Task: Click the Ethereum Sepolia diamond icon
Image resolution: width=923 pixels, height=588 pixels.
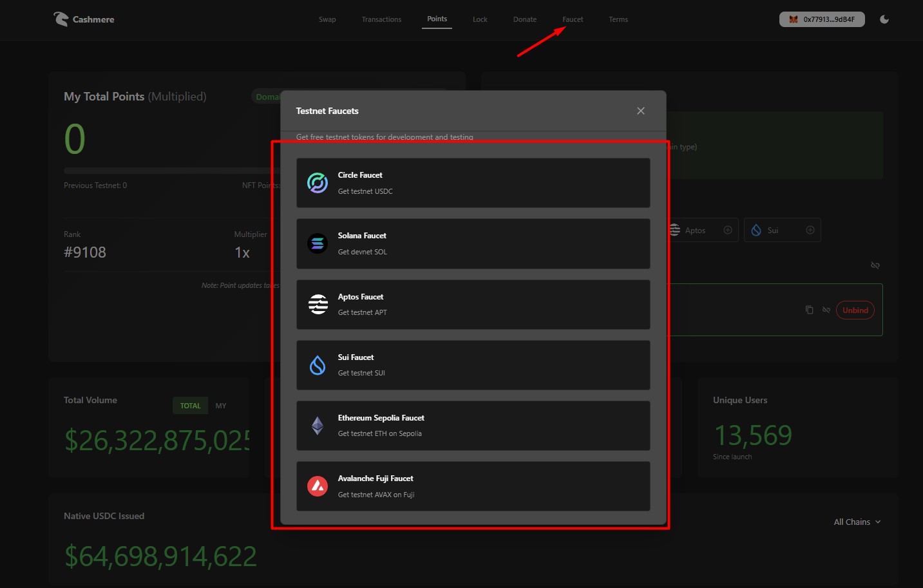Action: tap(318, 426)
